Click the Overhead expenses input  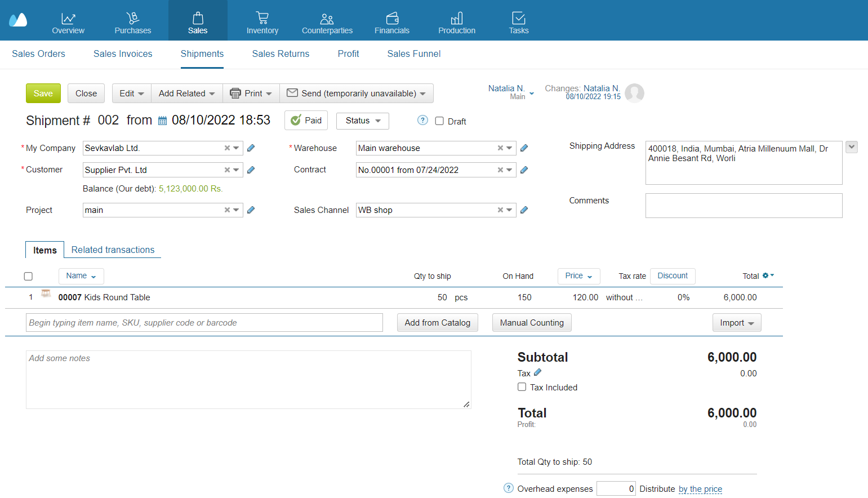[x=616, y=488]
